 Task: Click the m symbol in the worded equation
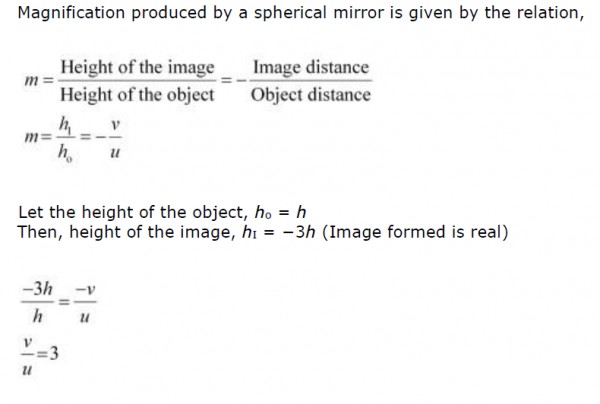(x=32, y=81)
